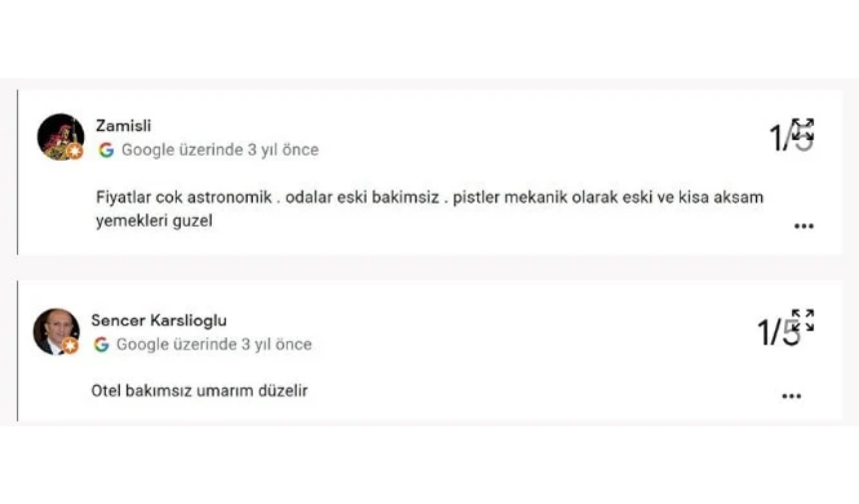Click the star badge on Zamisli's avatar
Image resolution: width=859 pixels, height=504 pixels.
(75, 151)
